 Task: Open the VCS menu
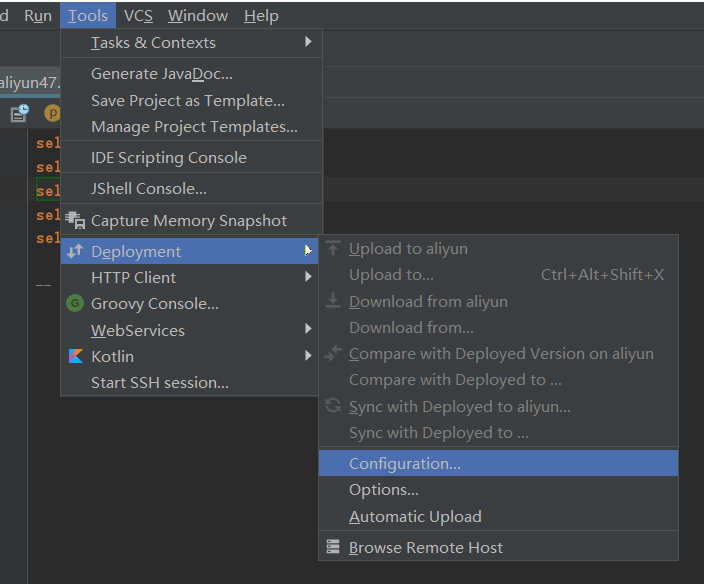(x=138, y=16)
